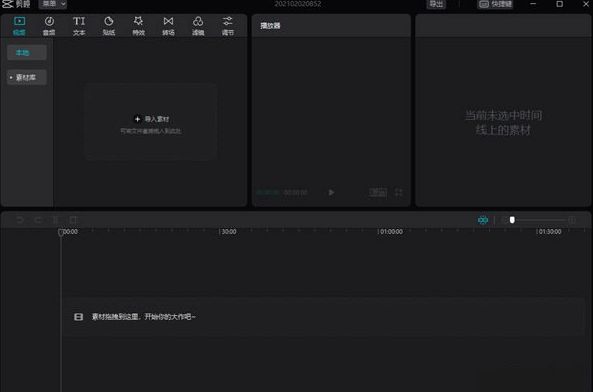The image size is (593, 392).
Task: Click the split clip tool icon
Action: [56, 220]
